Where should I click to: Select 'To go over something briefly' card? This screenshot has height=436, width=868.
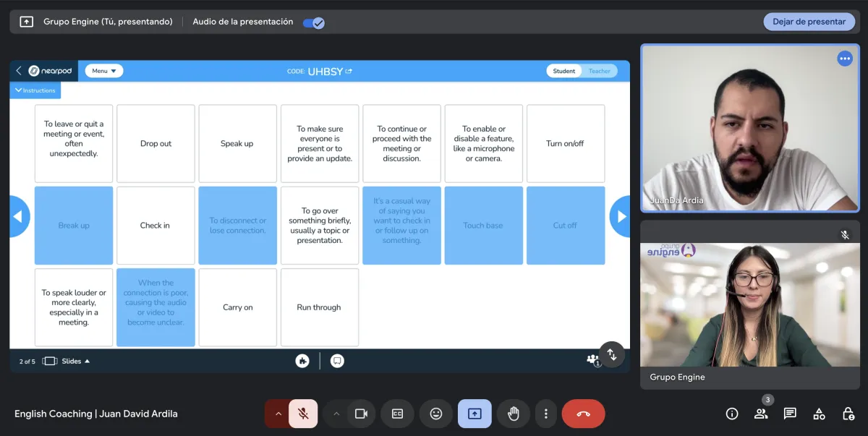[320, 226]
